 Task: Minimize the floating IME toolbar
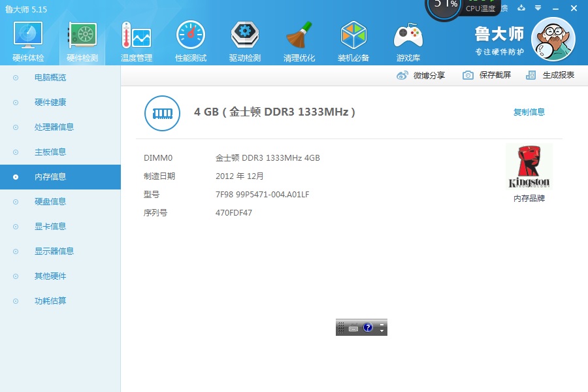tap(382, 325)
